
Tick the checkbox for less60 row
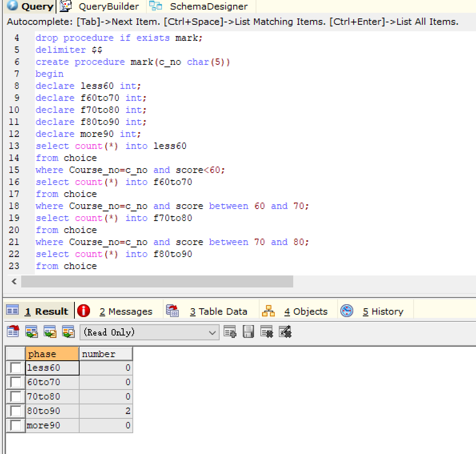[x=16, y=368]
